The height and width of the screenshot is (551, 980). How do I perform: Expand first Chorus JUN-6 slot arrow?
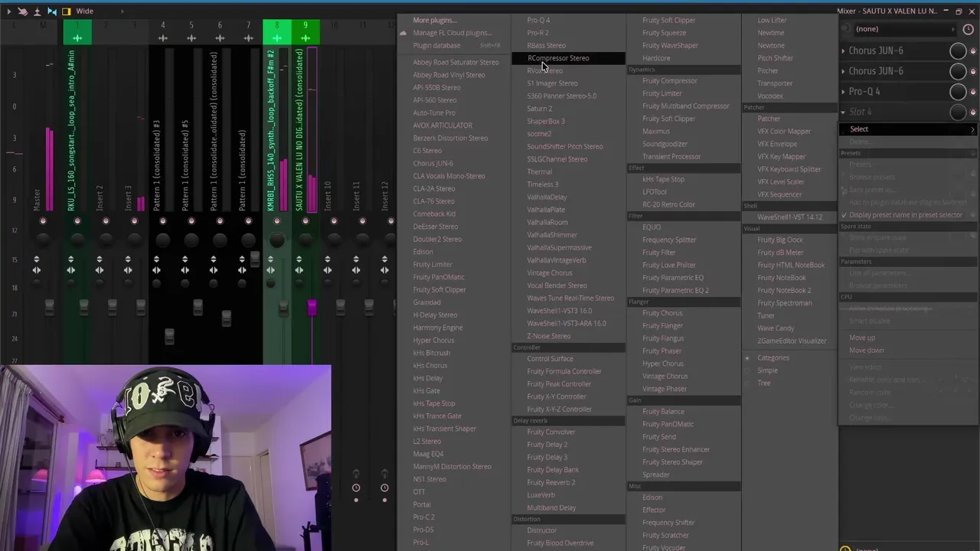point(844,51)
